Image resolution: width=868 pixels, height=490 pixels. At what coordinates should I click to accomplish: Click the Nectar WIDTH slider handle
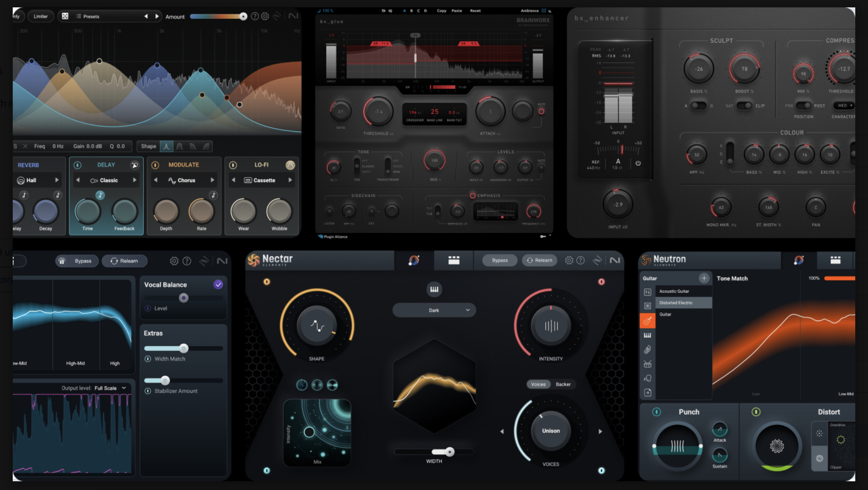[449, 451]
